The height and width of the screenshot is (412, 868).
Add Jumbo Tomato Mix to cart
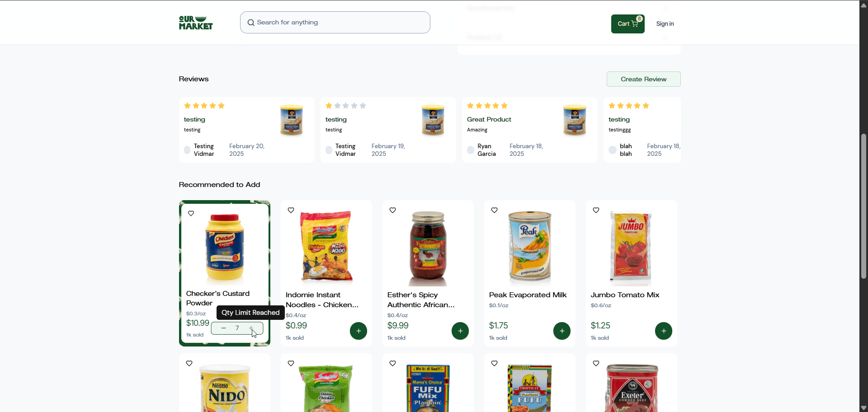(664, 331)
